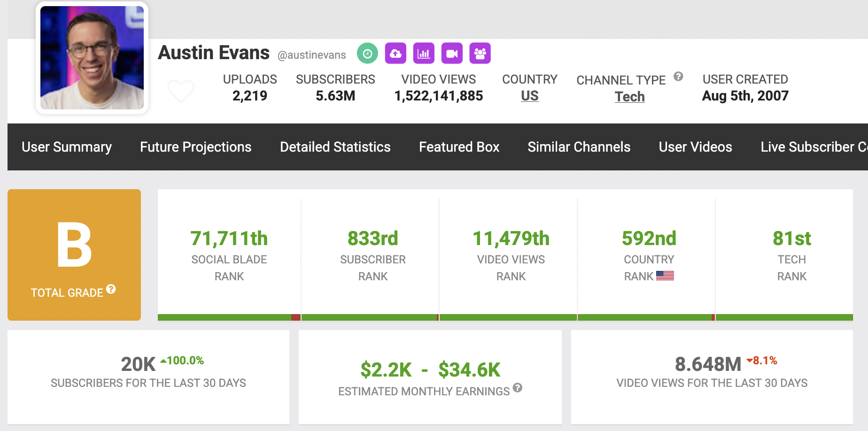Click the Social Blade rank progress bar
The image size is (868, 431).
[x=229, y=317]
